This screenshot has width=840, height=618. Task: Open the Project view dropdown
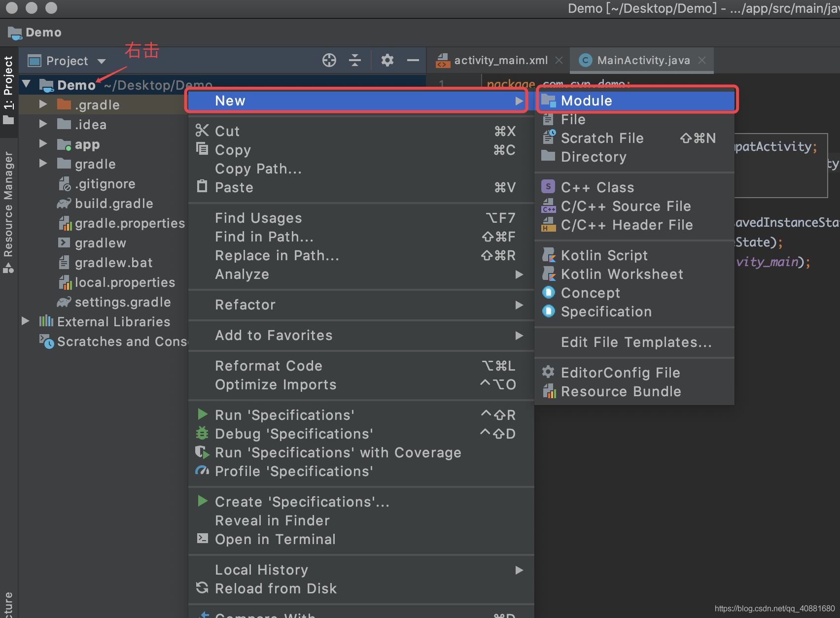(102, 61)
